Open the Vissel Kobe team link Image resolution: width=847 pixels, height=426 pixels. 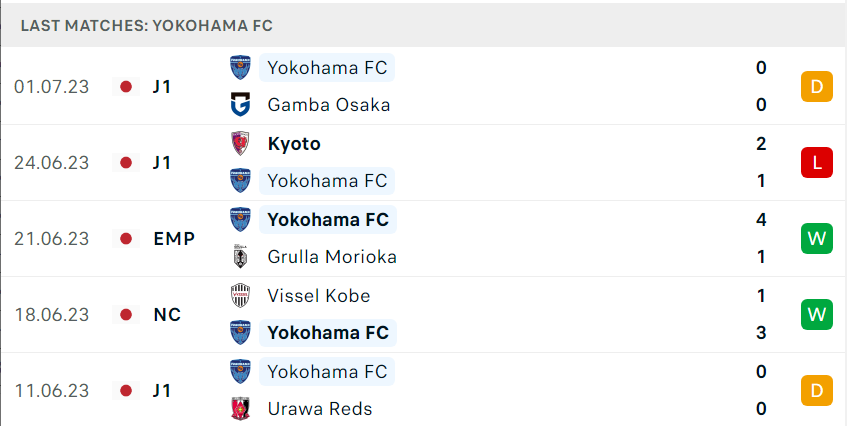(319, 296)
